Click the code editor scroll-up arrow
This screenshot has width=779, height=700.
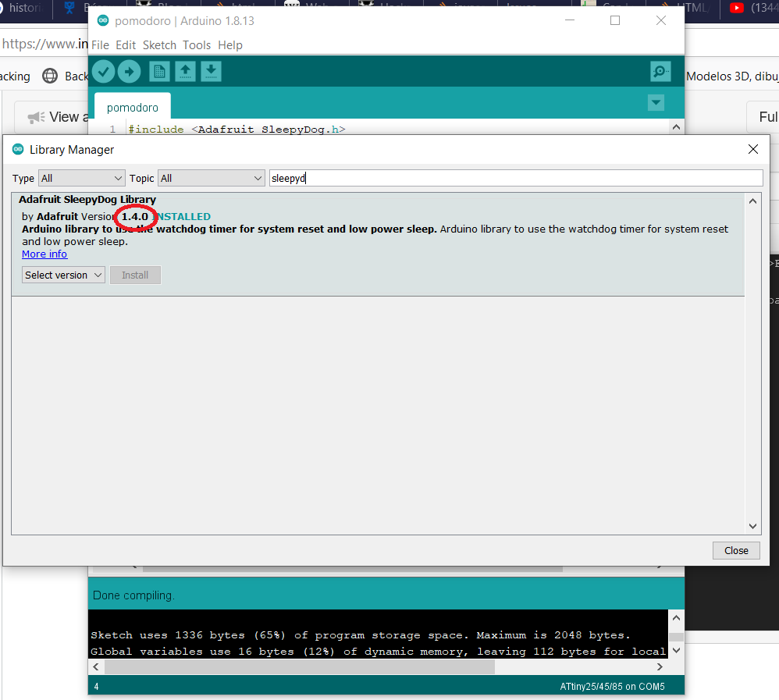click(x=676, y=127)
